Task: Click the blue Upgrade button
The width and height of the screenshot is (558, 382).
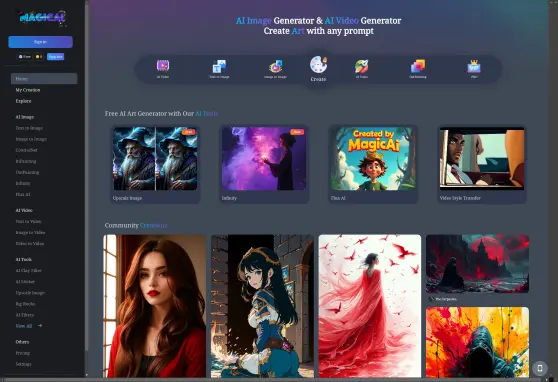Action: coord(56,57)
